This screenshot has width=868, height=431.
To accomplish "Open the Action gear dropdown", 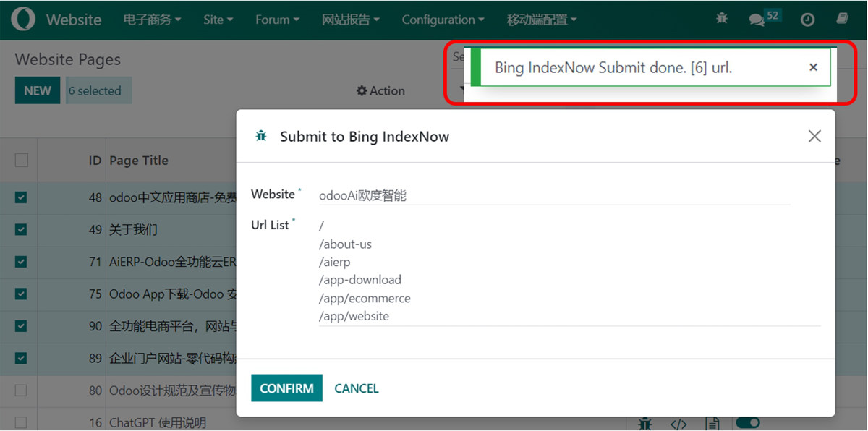I will click(380, 90).
